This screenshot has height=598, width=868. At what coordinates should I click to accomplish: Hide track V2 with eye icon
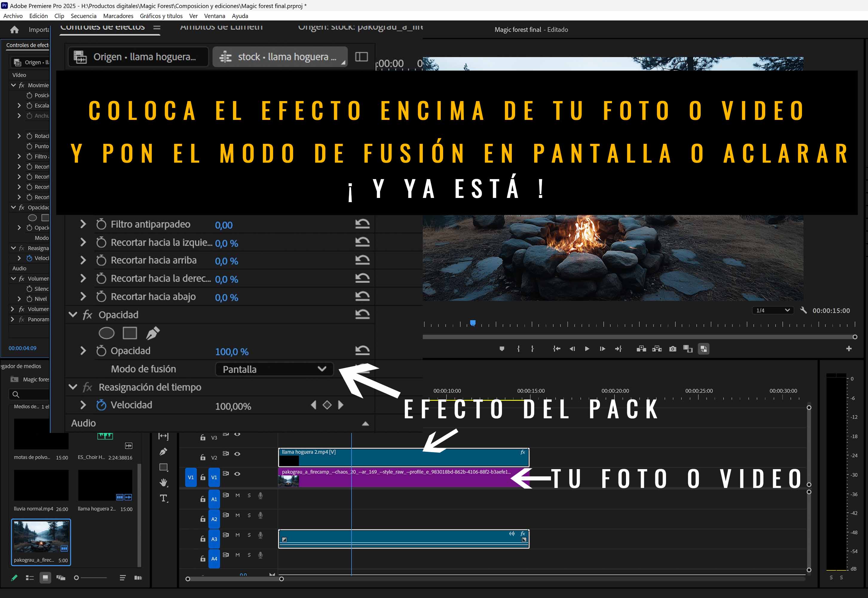237,454
